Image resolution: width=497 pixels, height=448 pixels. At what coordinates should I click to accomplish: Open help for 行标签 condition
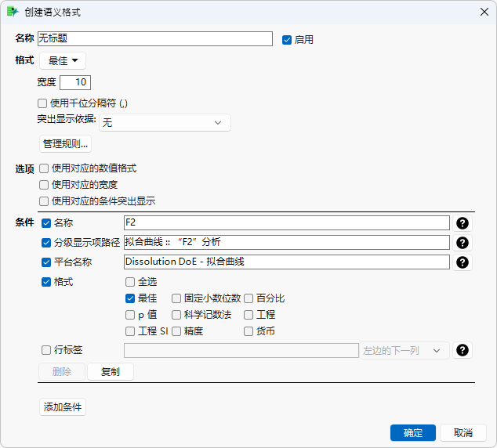pyautogui.click(x=463, y=350)
